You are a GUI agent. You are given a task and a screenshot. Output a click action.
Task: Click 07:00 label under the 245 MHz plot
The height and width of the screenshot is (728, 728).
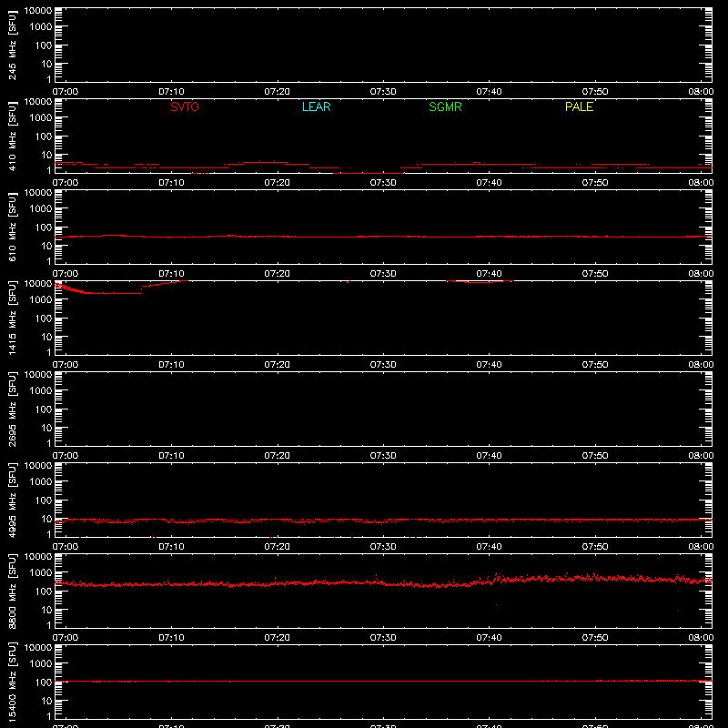66,92
